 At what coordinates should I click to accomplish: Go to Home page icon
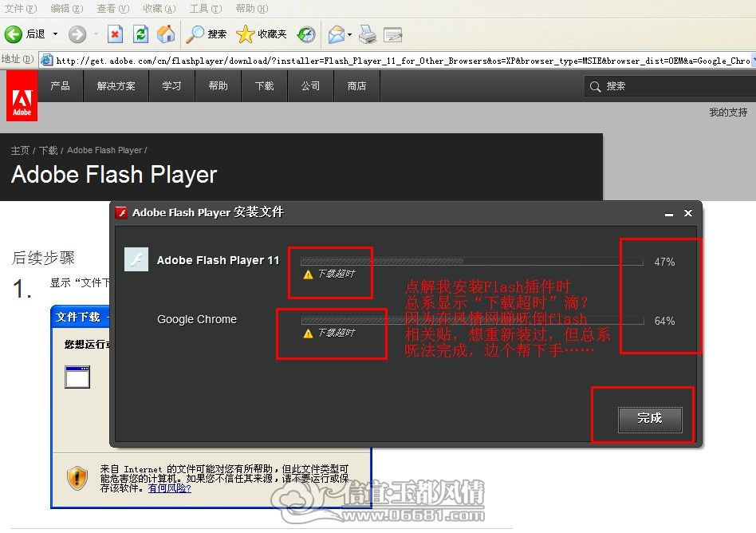tap(166, 34)
